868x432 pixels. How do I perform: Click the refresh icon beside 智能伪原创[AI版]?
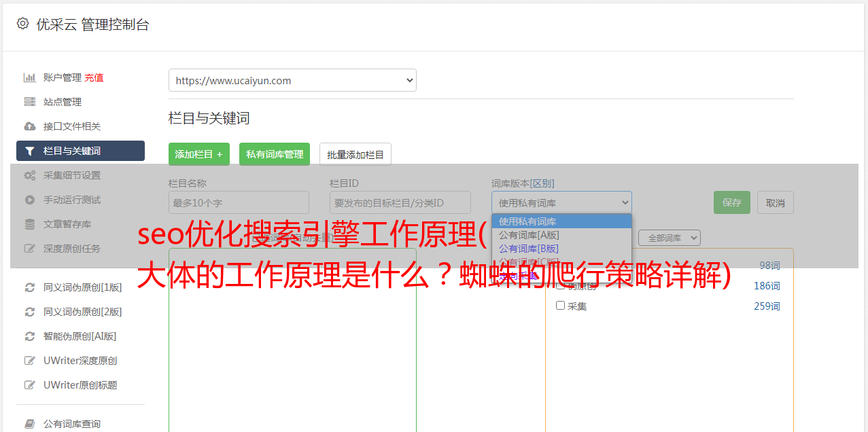[30, 336]
